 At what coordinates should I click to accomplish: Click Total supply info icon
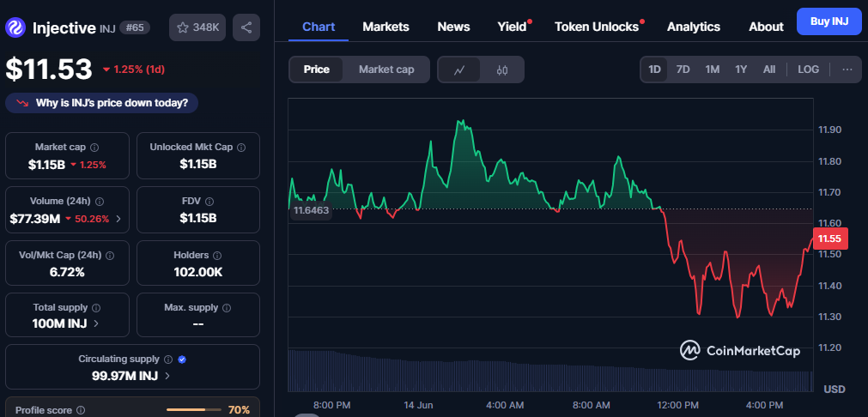[96, 307]
